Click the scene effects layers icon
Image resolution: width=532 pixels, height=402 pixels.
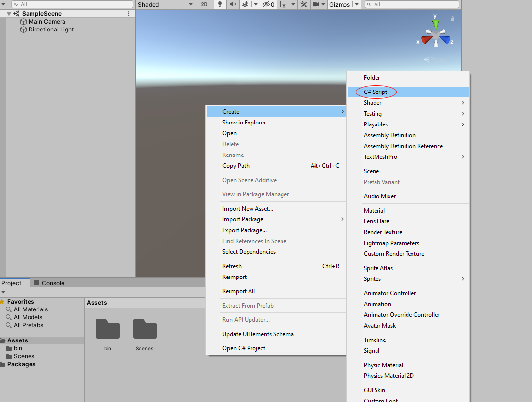(245, 4)
